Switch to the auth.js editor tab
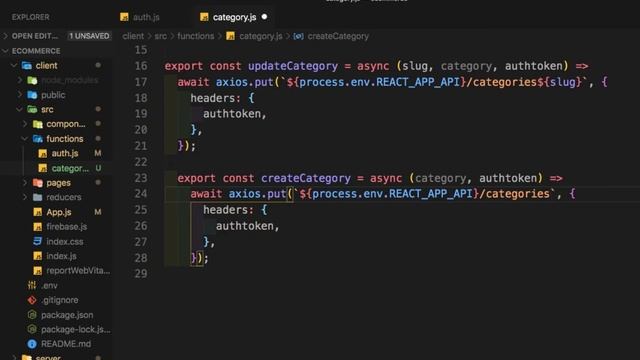640x360 pixels. 140,17
